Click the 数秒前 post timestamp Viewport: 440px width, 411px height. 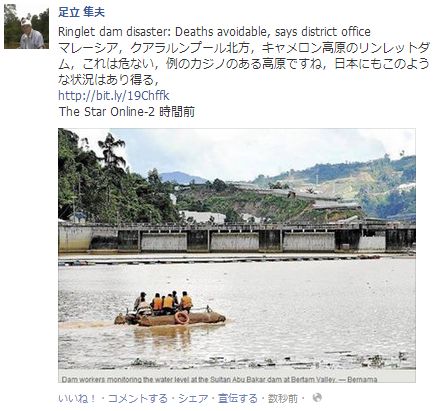tap(283, 398)
